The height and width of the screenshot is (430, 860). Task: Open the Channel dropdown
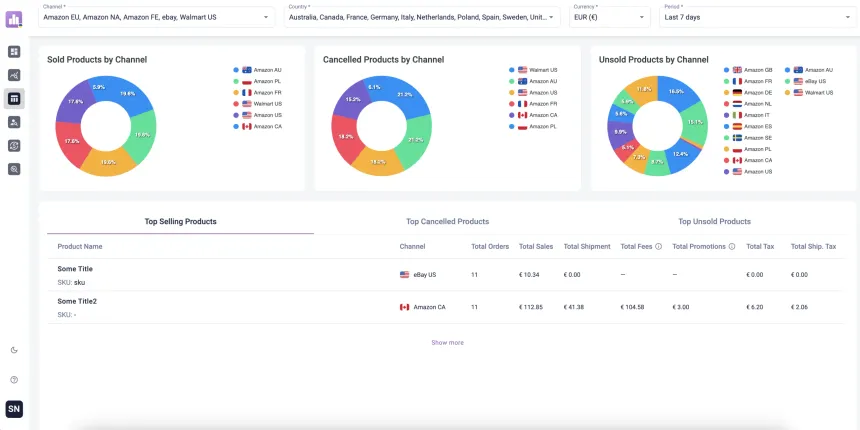pyautogui.click(x=156, y=17)
